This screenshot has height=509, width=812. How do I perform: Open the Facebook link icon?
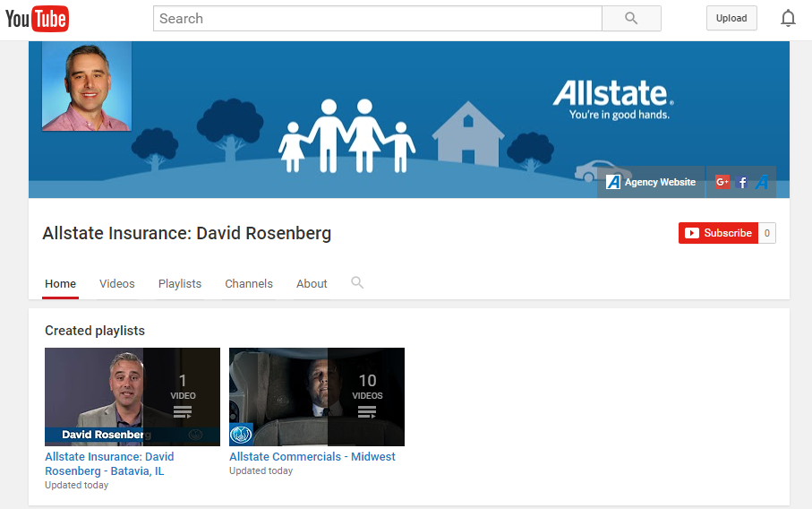click(x=741, y=182)
